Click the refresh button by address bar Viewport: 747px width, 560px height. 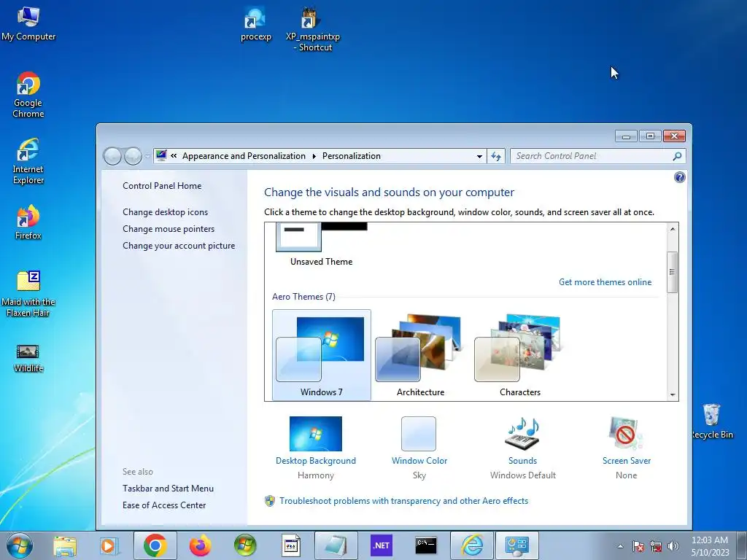click(x=496, y=156)
